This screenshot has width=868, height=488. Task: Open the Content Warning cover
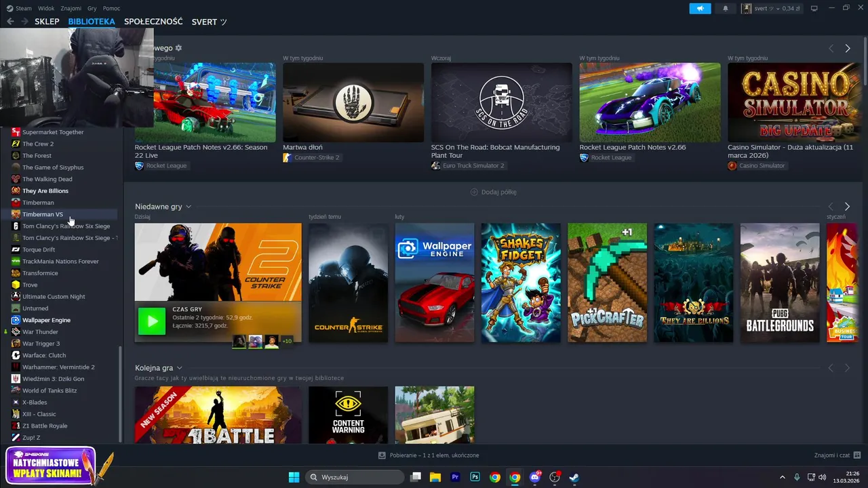(348, 415)
